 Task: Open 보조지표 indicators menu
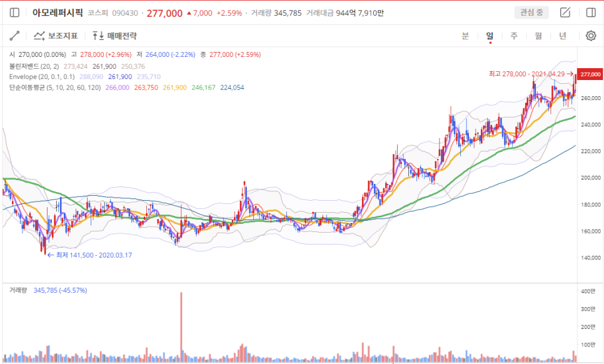point(56,36)
